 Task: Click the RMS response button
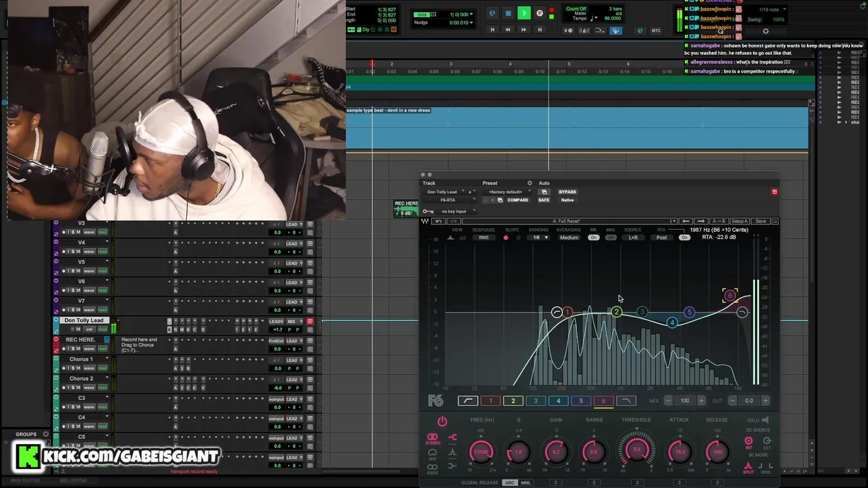pos(484,238)
